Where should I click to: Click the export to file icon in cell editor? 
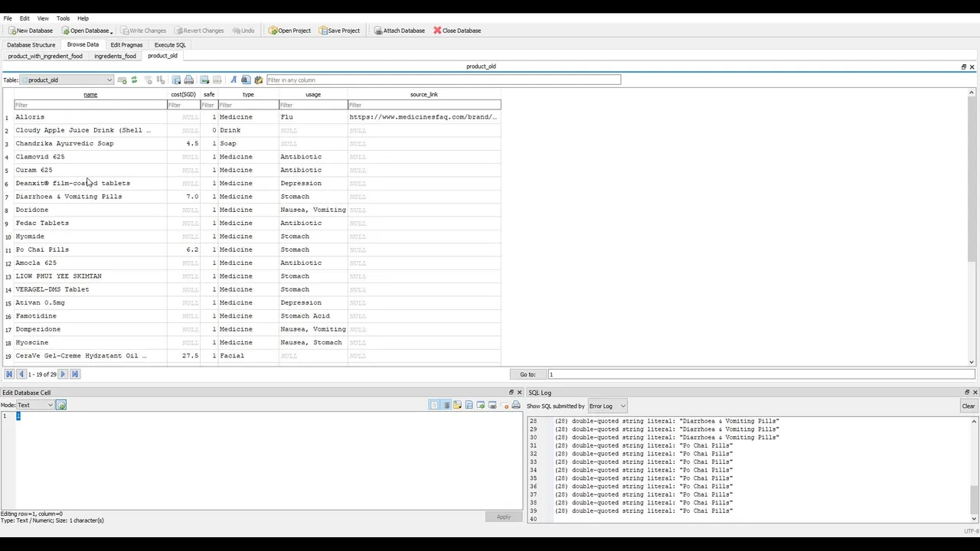click(x=469, y=405)
